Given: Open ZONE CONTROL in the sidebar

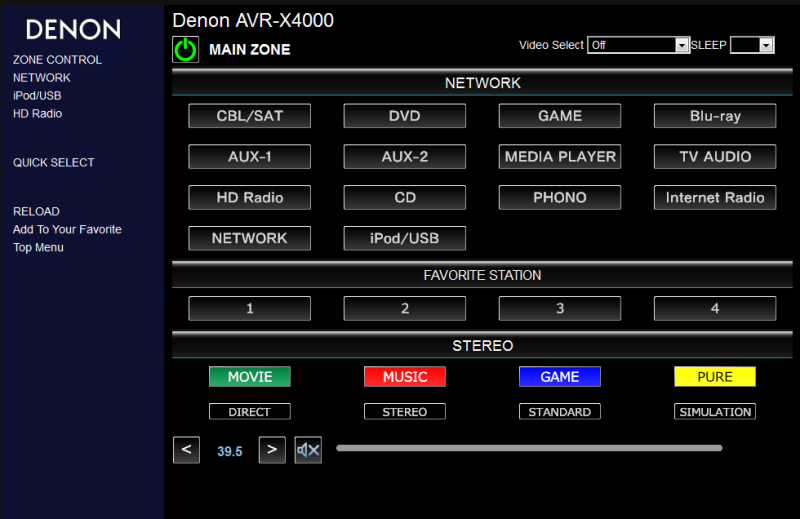Looking at the screenshot, I should click(x=57, y=60).
